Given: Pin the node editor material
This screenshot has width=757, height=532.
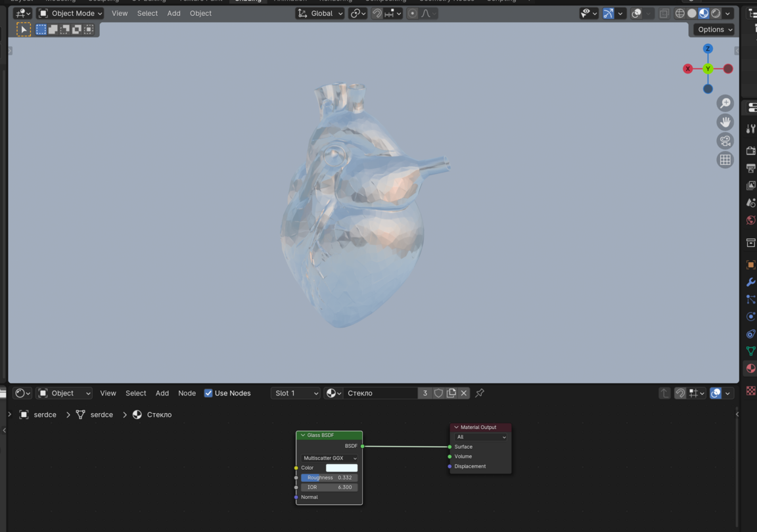Looking at the screenshot, I should pos(480,393).
